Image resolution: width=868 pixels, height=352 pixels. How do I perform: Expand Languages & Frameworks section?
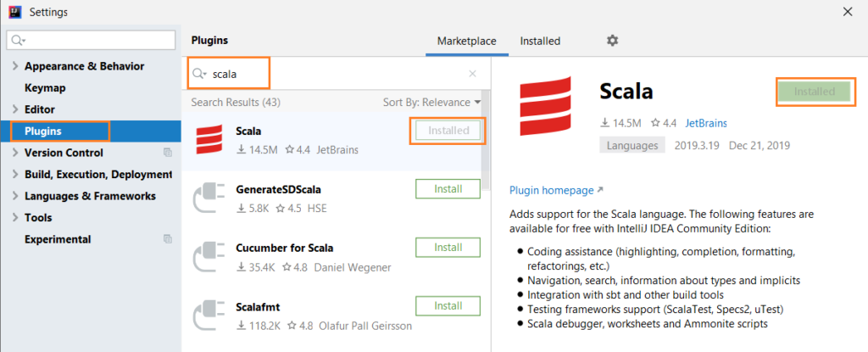[x=15, y=196]
